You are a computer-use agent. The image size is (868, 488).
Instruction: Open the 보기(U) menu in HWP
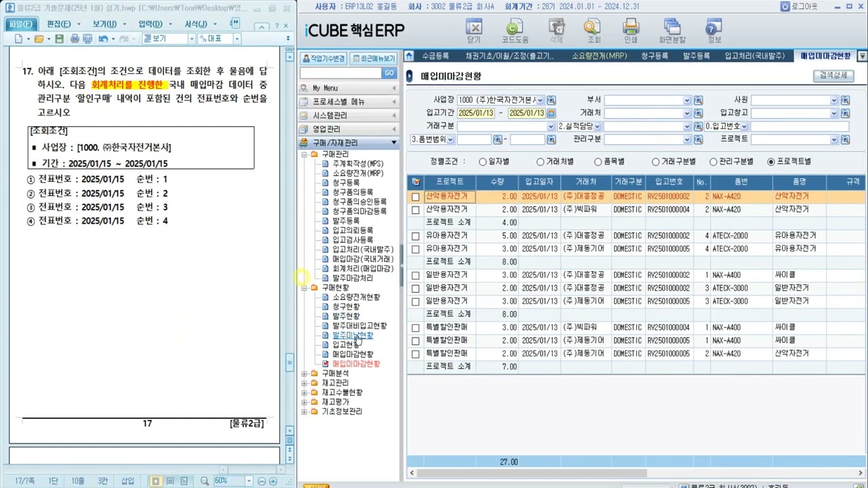click(105, 24)
